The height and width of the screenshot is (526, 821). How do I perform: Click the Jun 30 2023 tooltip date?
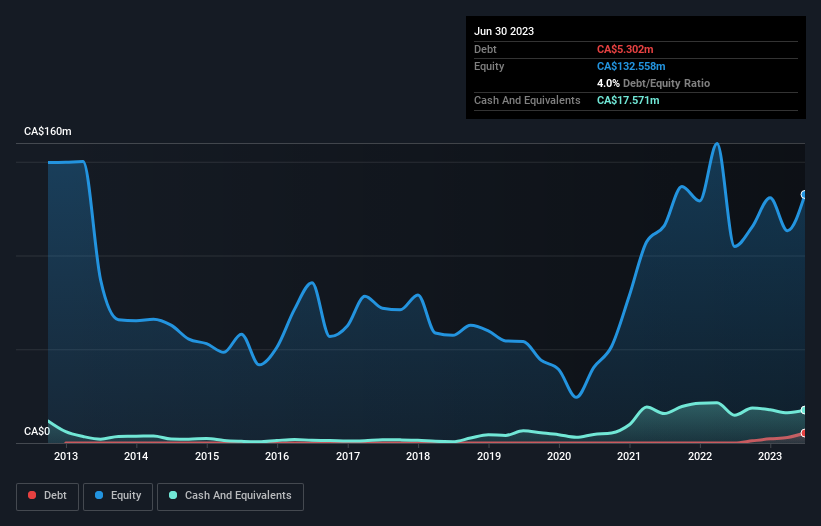click(504, 31)
